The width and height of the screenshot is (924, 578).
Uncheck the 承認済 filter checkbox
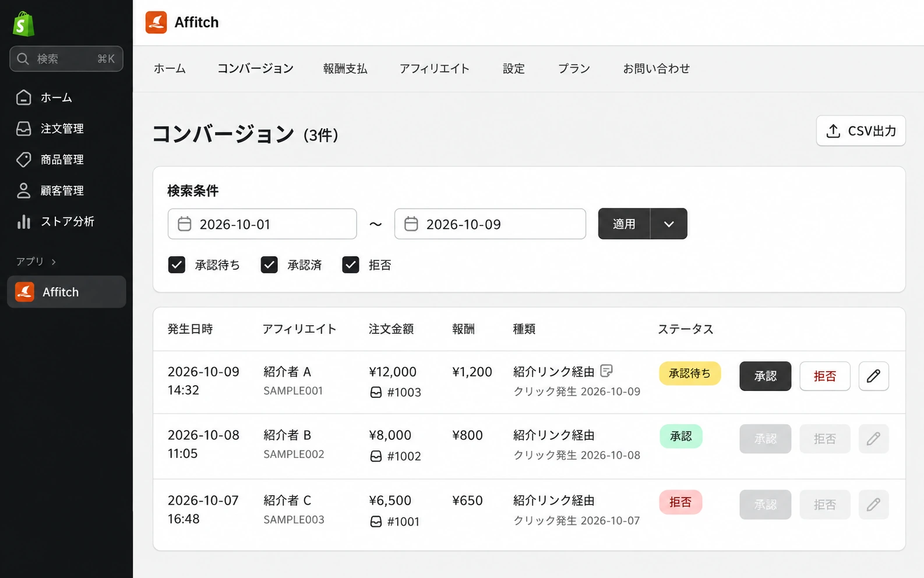tap(269, 265)
